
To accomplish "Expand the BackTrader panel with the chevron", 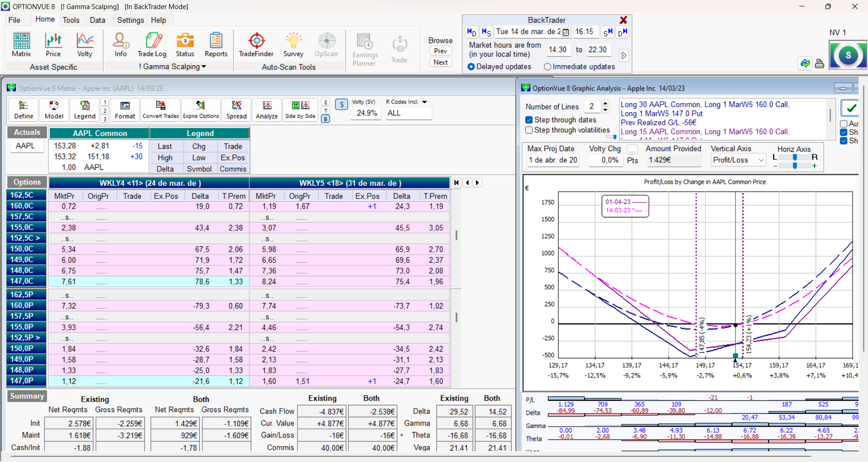I will coord(623,55).
